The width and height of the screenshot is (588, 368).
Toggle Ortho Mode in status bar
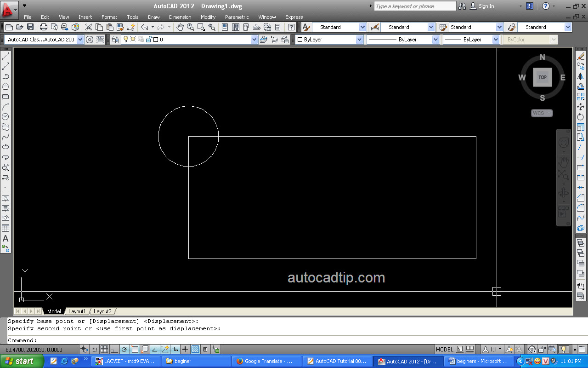(114, 349)
